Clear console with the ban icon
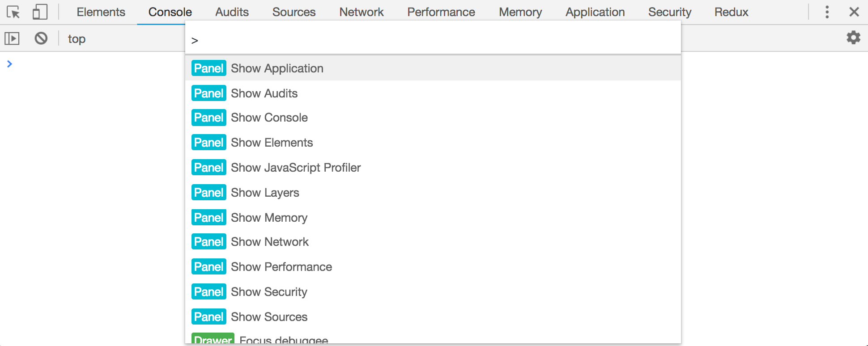868x346 pixels. (x=41, y=38)
